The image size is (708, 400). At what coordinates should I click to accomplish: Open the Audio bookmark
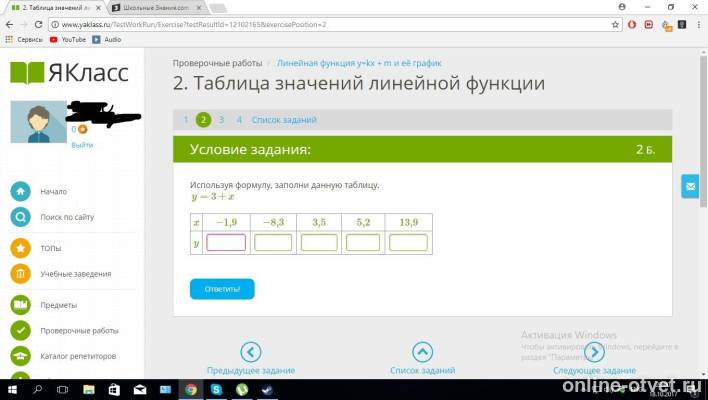[x=107, y=40]
